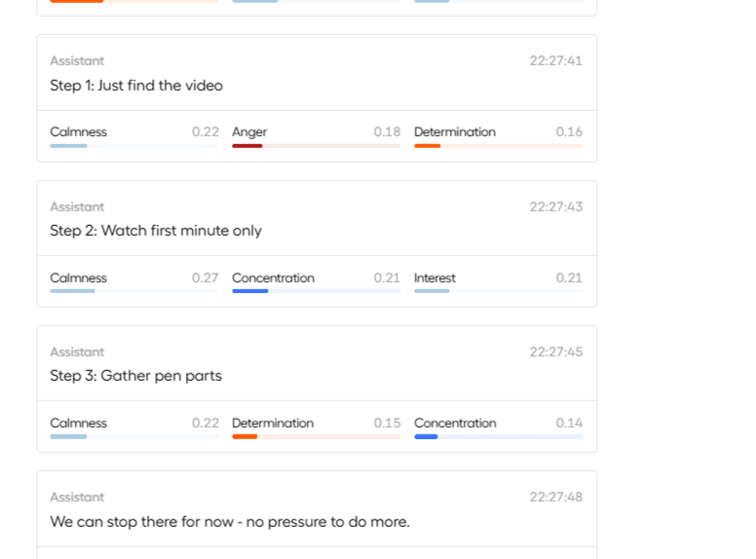Viewport: 756px width, 559px height.
Task: Click the "Step 3: Gather pen parts" message
Action: 135,376
